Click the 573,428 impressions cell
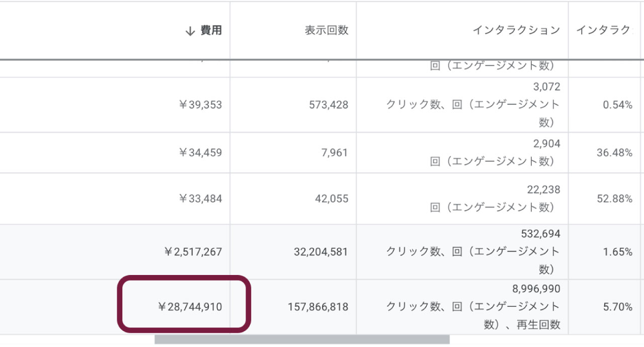The width and height of the screenshot is (644, 347). 328,105
